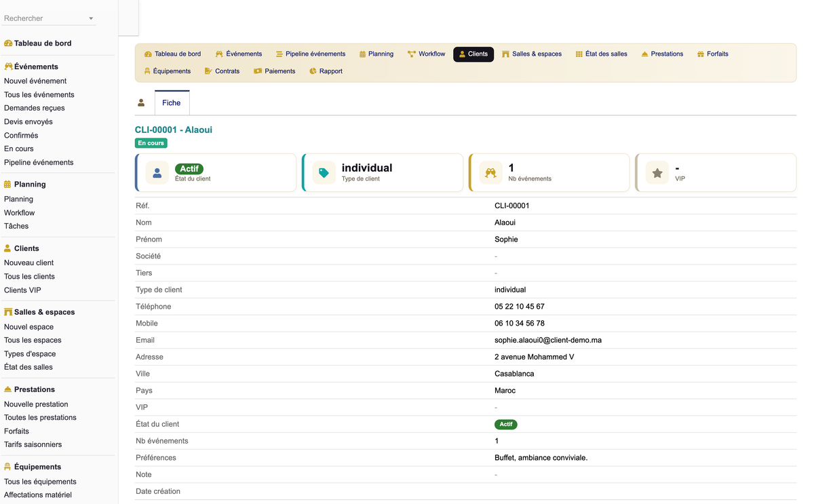The image size is (814, 504).
Task: Open Demandes reçues in the sidebar
Action: pyautogui.click(x=35, y=108)
